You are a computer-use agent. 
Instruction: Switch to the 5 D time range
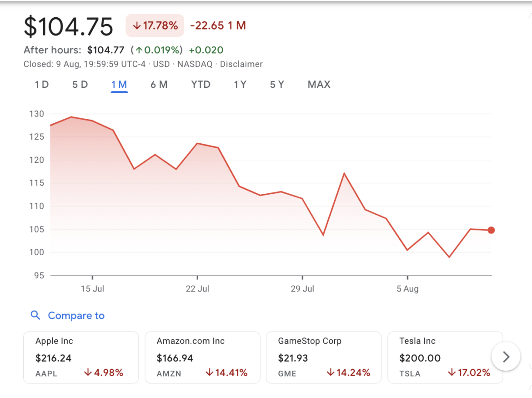[80, 85]
